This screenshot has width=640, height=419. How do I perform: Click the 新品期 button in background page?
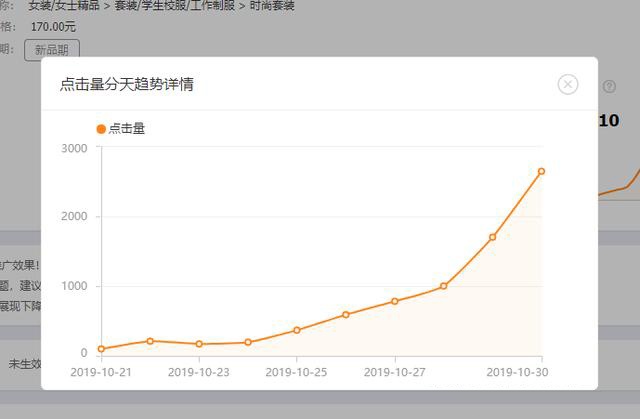click(52, 50)
